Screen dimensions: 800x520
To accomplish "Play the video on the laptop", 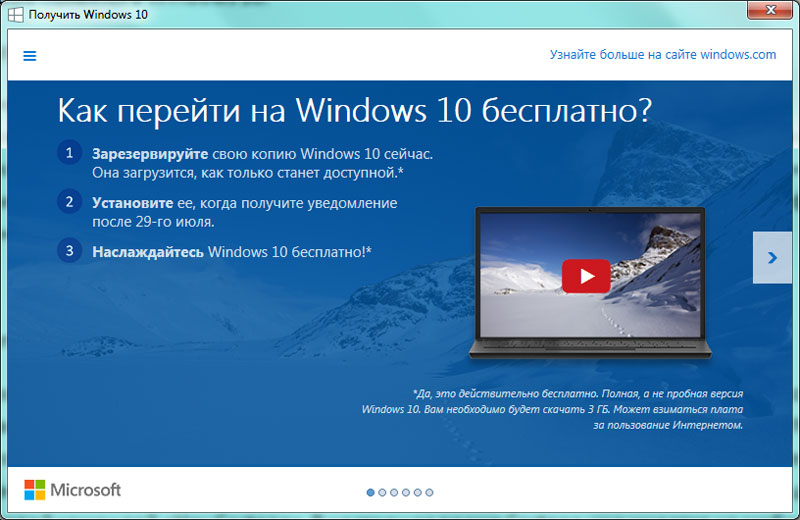I will click(x=586, y=276).
